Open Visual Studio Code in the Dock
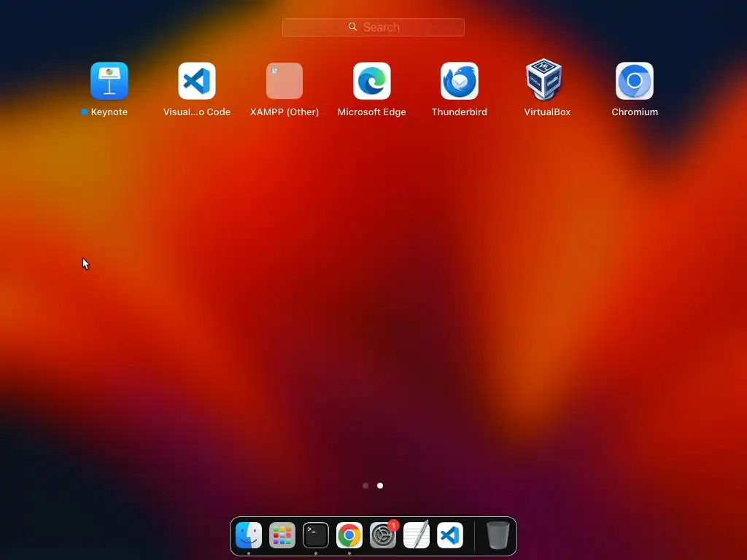 click(x=450, y=535)
